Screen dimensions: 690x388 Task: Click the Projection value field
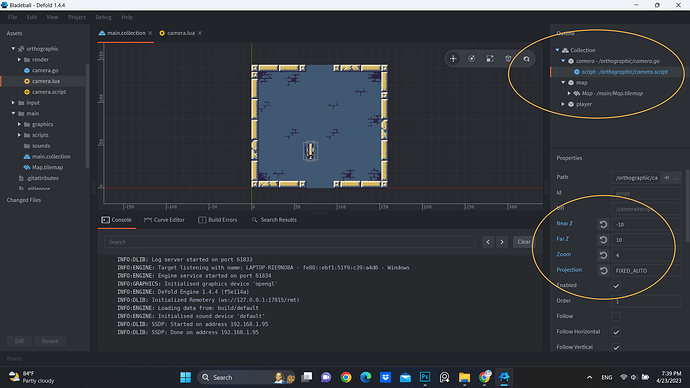tap(646, 271)
